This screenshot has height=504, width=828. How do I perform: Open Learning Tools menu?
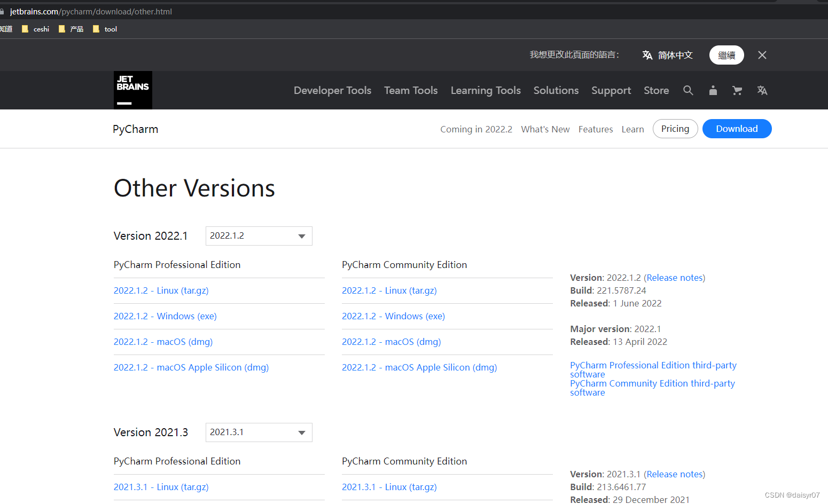486,90
